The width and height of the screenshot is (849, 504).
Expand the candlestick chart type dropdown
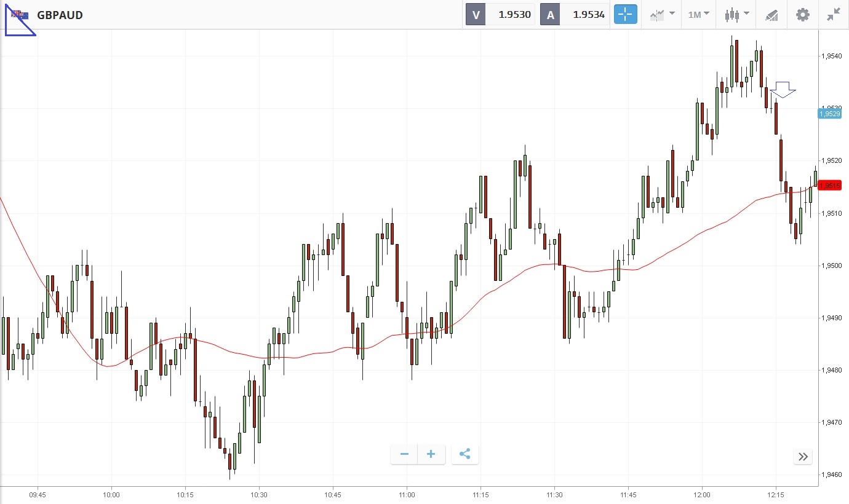tap(737, 15)
